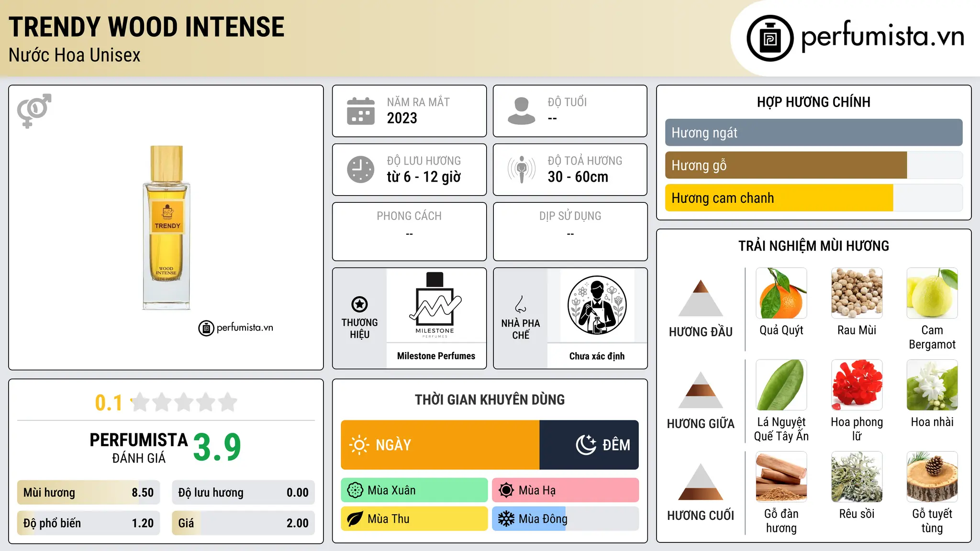Click the star rating row beside 0.1

[184, 402]
